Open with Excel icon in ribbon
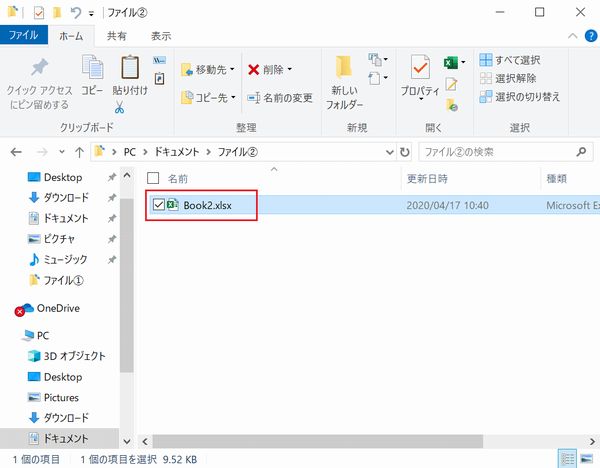 coord(450,62)
